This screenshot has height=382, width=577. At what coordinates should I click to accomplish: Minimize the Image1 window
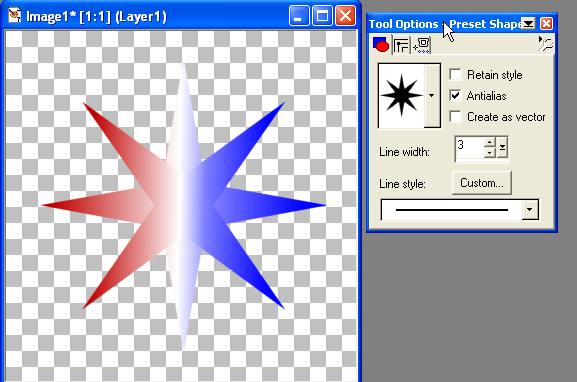299,16
